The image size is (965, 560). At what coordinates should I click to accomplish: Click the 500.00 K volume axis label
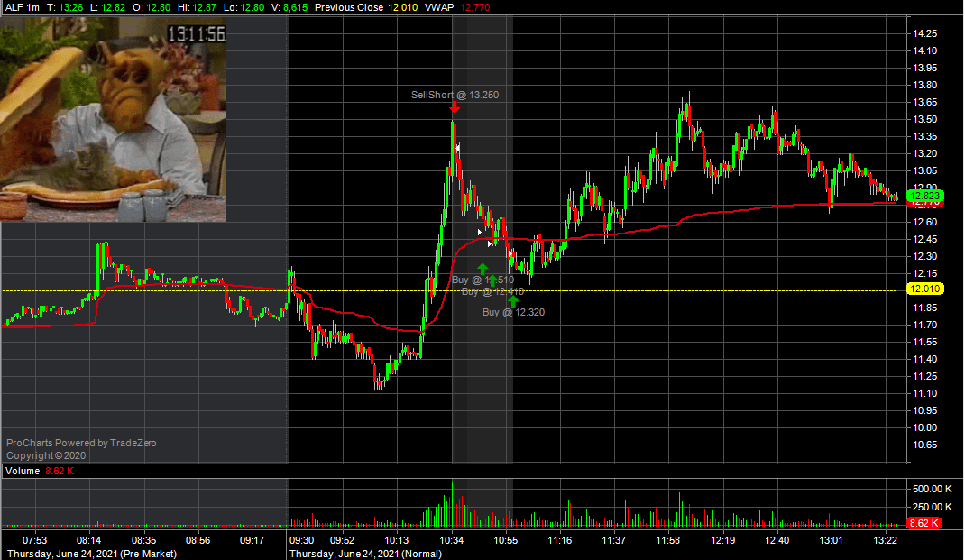click(x=933, y=489)
